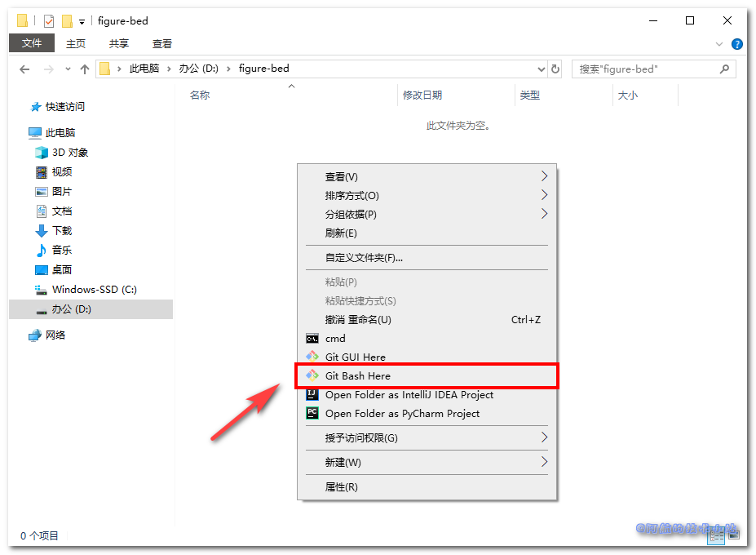
Task: Navigate back using the back arrow
Action: pyautogui.click(x=25, y=69)
